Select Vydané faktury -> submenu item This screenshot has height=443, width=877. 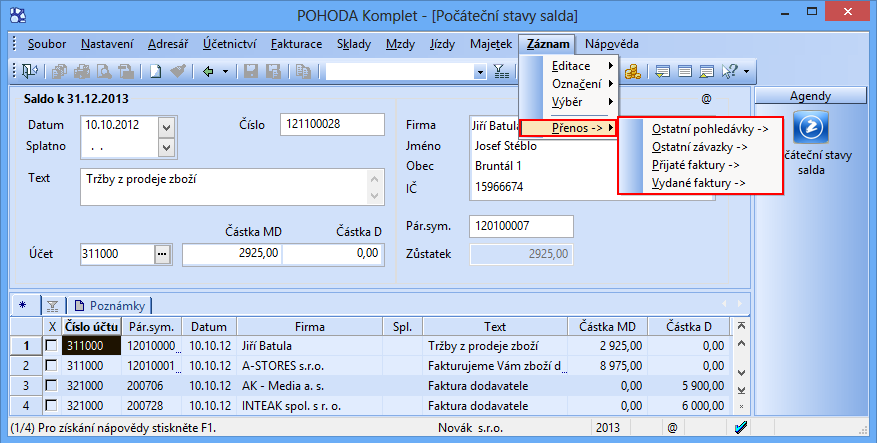[x=699, y=183]
